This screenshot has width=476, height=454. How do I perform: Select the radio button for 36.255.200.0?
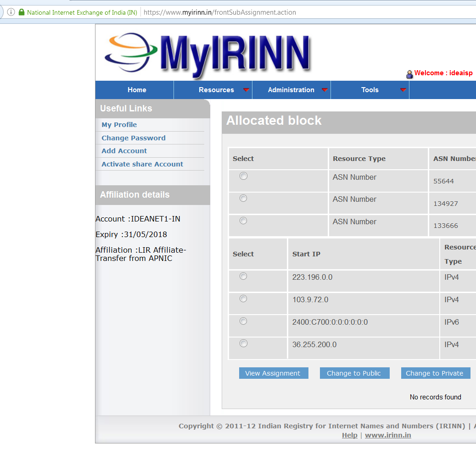pos(243,343)
